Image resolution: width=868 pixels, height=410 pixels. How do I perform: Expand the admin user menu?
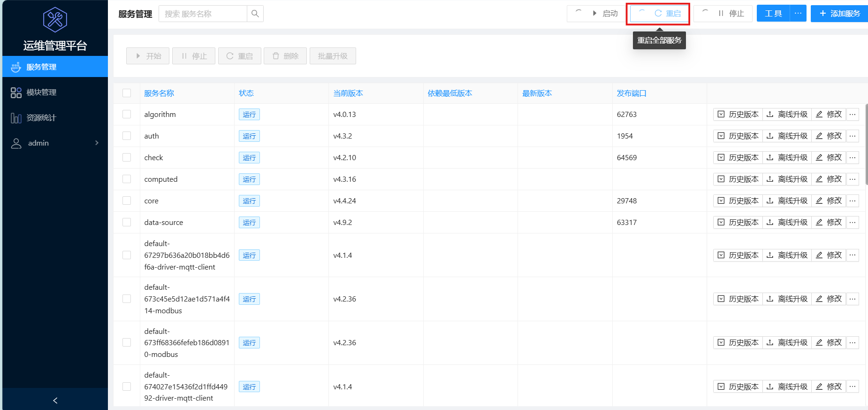pyautogui.click(x=55, y=143)
